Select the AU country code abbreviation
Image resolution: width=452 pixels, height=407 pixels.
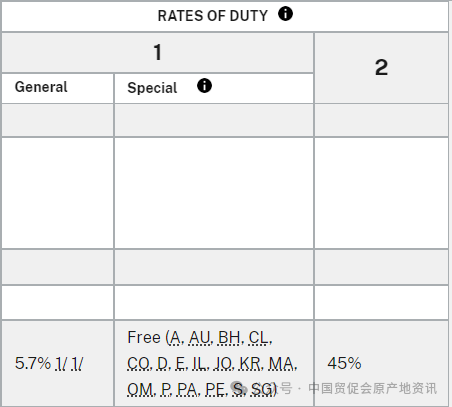(201, 338)
